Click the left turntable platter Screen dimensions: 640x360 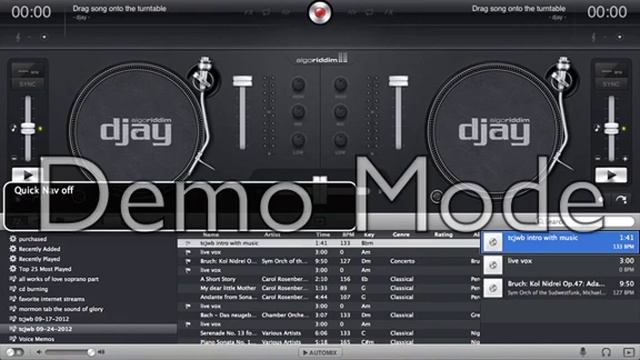135,130
